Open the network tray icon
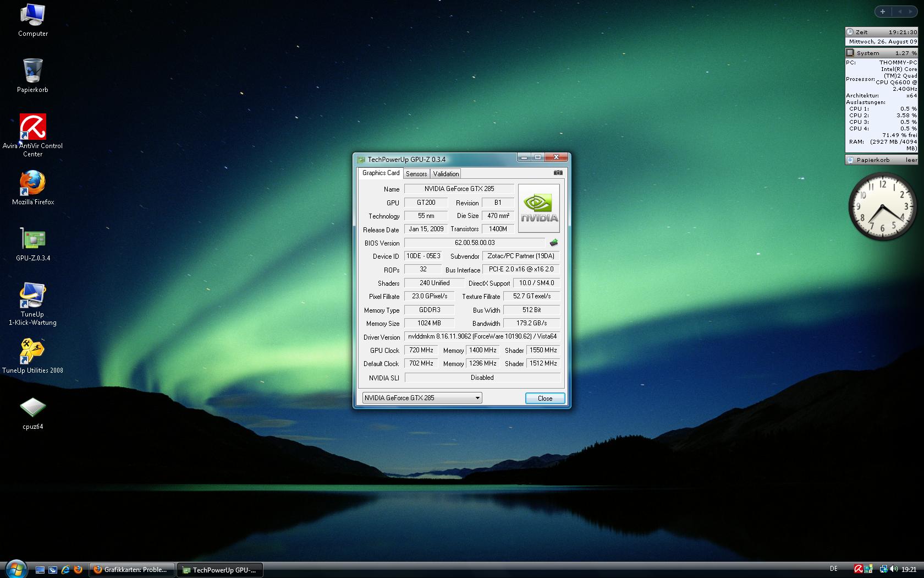924x578 pixels. coord(883,569)
